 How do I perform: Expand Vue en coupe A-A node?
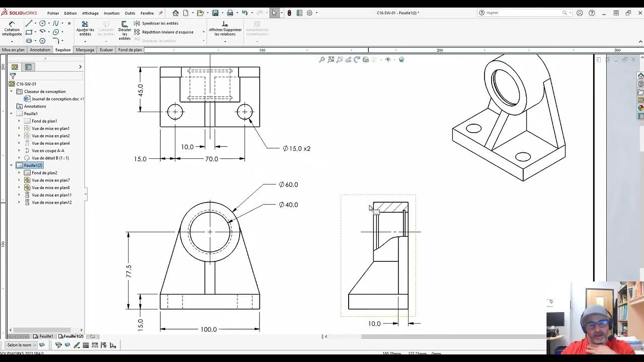coord(19,150)
